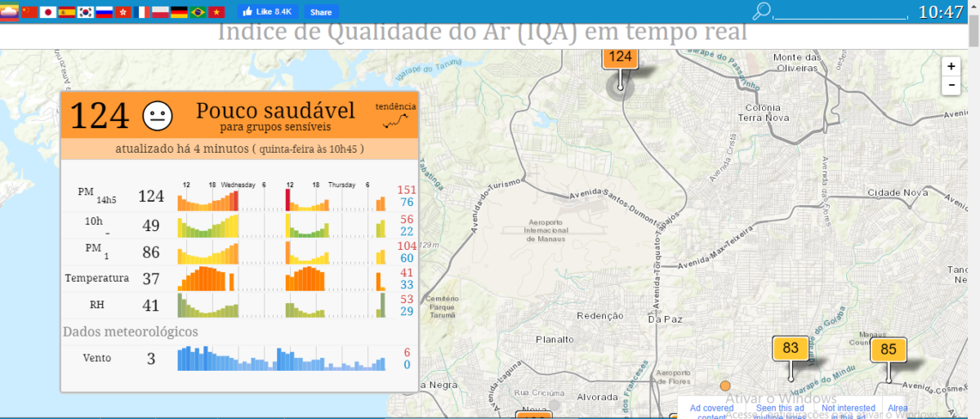
Task: Select the Russian flag language icon
Action: click(x=105, y=11)
